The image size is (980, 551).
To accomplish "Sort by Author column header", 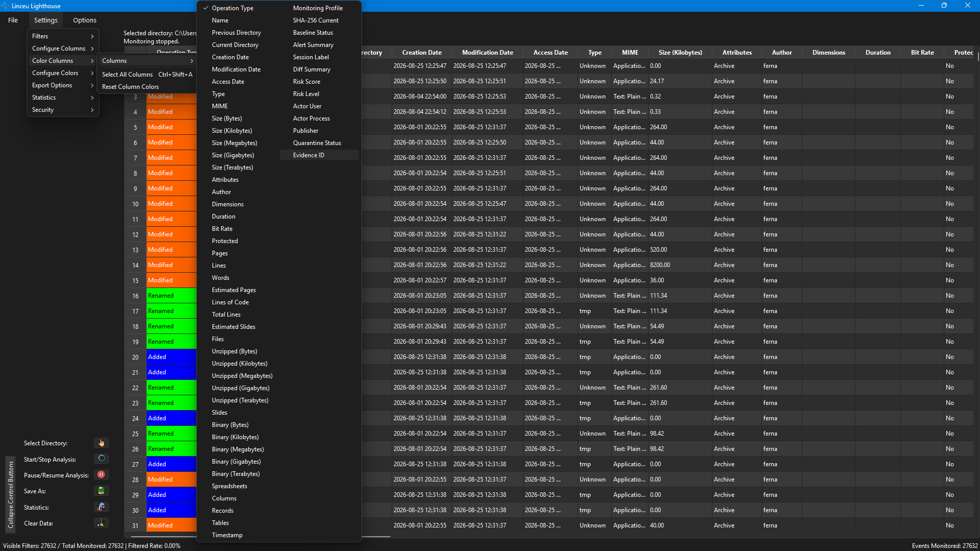I will (782, 53).
